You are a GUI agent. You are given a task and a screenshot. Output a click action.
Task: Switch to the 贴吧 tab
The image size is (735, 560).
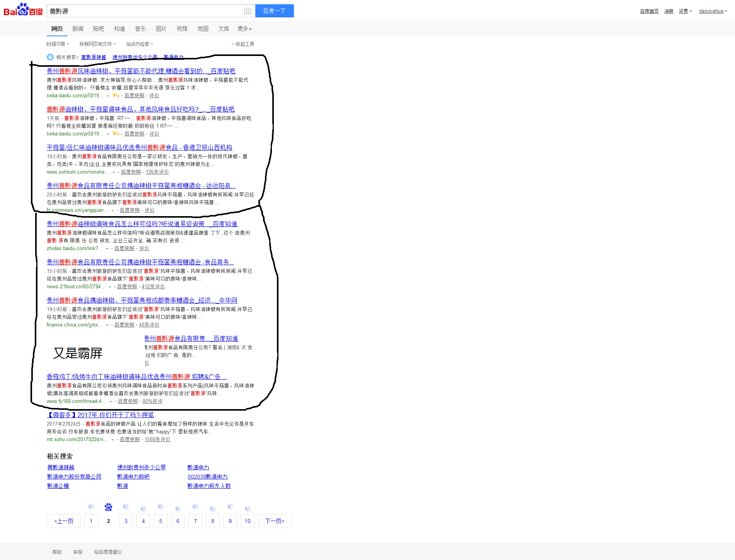pyautogui.click(x=98, y=29)
